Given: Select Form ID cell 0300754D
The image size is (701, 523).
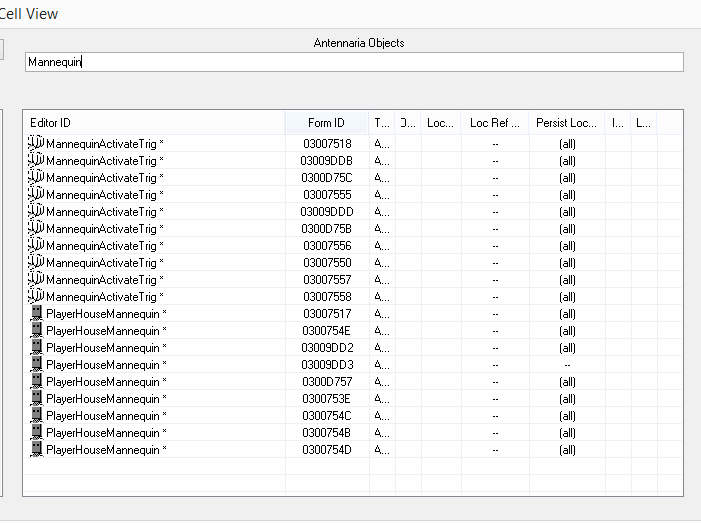Looking at the screenshot, I should coord(327,450).
